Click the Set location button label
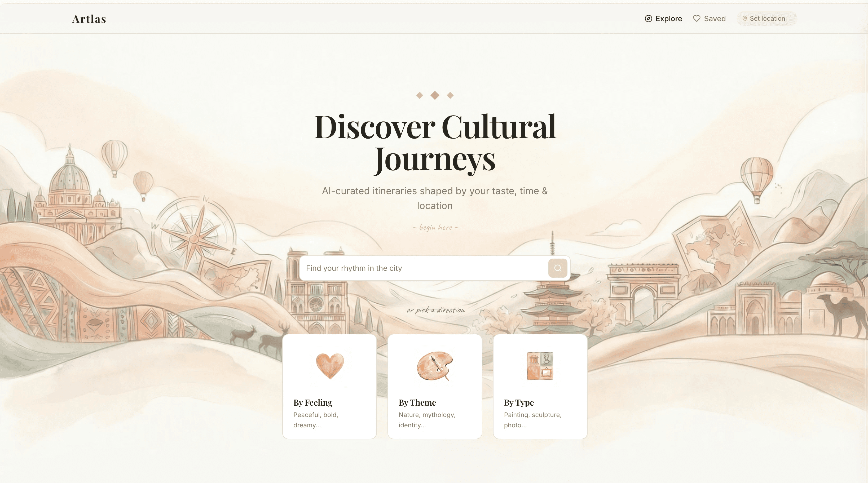Viewport: 868px width, 483px height. click(767, 19)
